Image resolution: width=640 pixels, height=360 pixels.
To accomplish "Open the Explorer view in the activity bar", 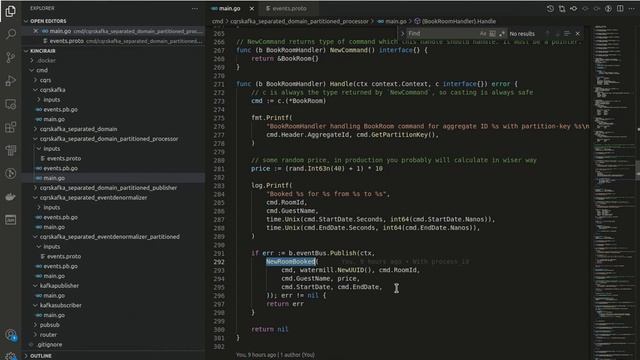I will pyautogui.click(x=11, y=11).
